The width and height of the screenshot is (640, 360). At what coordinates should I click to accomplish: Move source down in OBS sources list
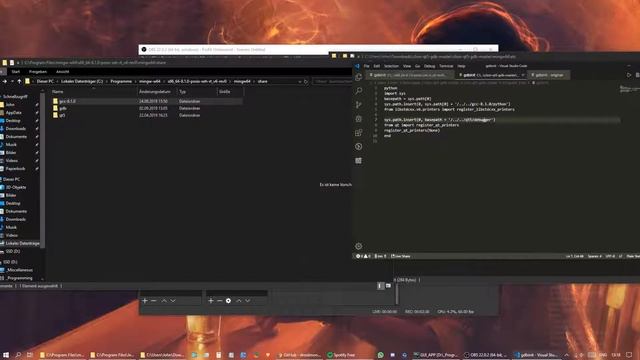[248, 301]
